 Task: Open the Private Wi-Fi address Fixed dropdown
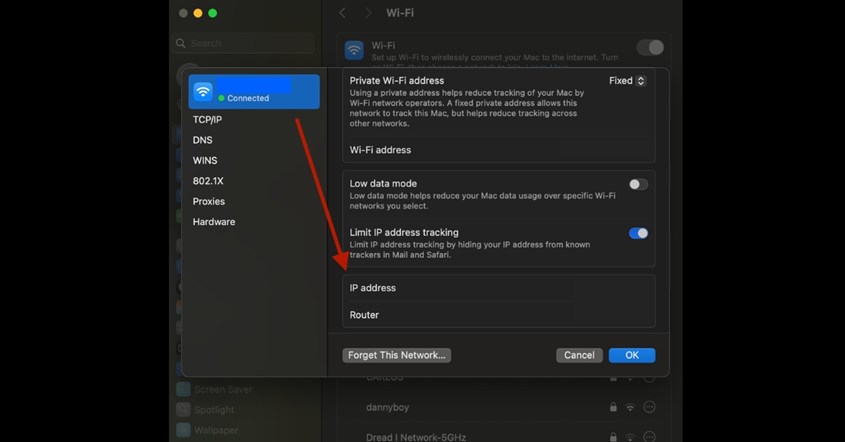tap(627, 81)
